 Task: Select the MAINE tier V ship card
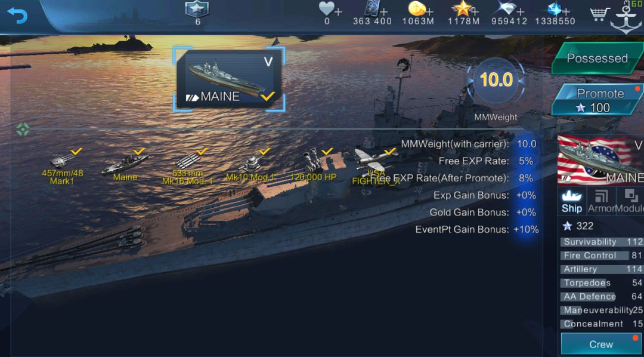pos(229,79)
